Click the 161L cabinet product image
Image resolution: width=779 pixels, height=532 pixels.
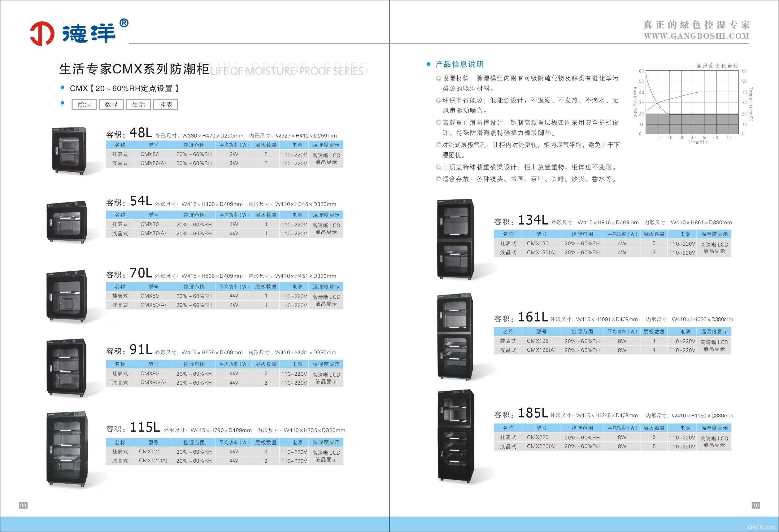pos(456,337)
